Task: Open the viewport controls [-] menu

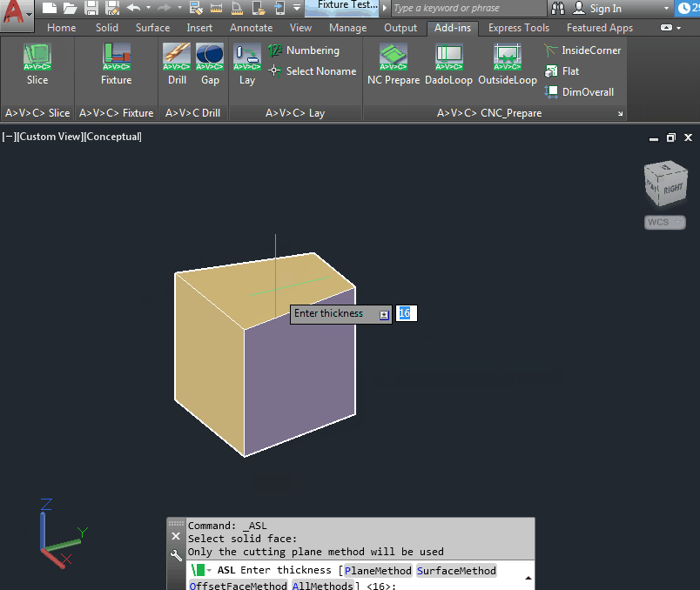Action: click(8, 137)
